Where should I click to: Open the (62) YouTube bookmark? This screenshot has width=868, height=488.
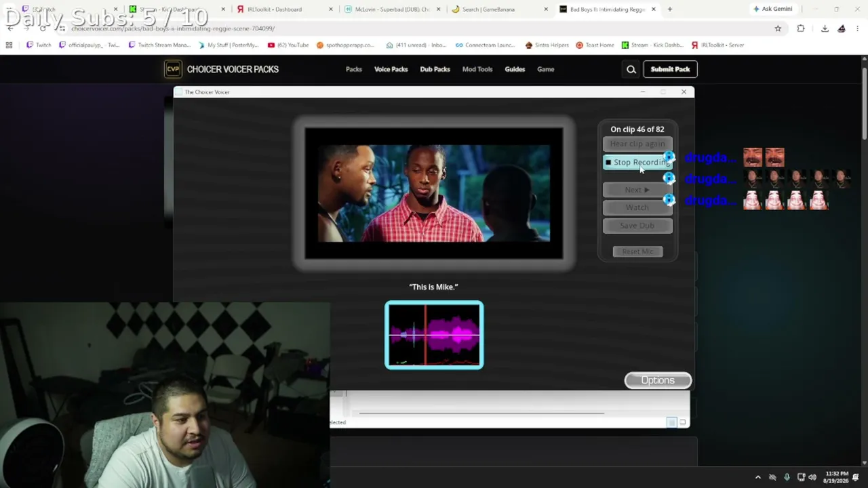pyautogui.click(x=288, y=45)
